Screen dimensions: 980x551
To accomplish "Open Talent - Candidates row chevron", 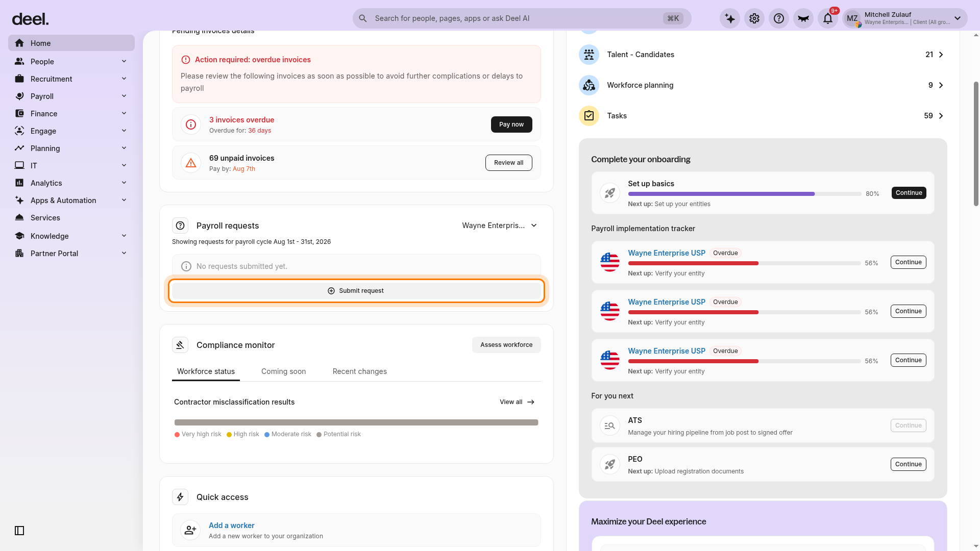I will tap(941, 55).
